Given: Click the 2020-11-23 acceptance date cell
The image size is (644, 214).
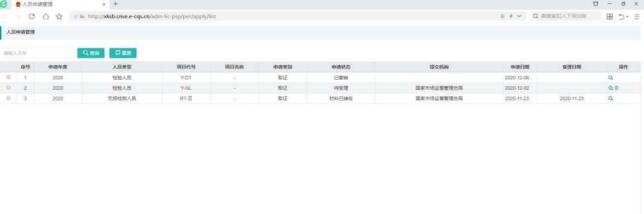Looking at the screenshot, I should click(572, 99).
